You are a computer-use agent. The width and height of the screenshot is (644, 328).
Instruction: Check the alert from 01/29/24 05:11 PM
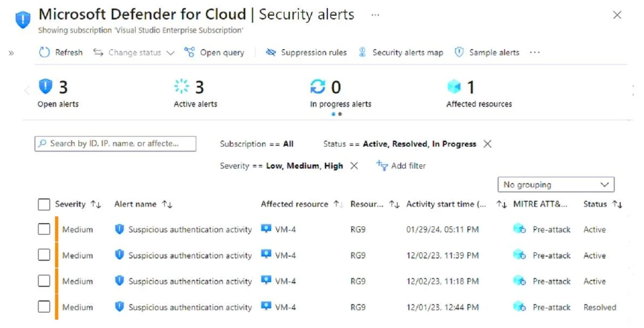pyautogui.click(x=44, y=229)
